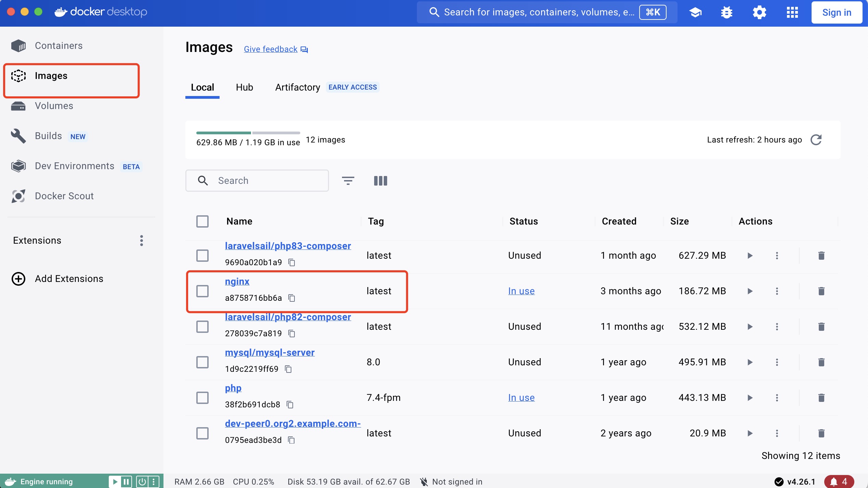Switch to the Hub tab
The height and width of the screenshot is (488, 868).
pos(244,87)
